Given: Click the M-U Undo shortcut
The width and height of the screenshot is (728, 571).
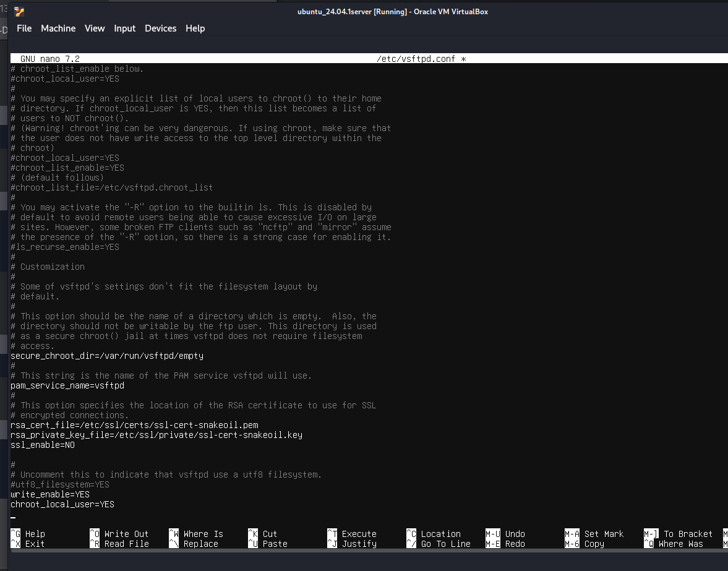Looking at the screenshot, I should 505,534.
